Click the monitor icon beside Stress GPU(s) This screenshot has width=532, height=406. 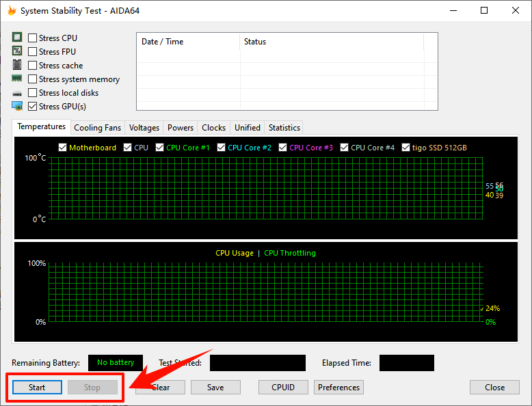[x=17, y=106]
